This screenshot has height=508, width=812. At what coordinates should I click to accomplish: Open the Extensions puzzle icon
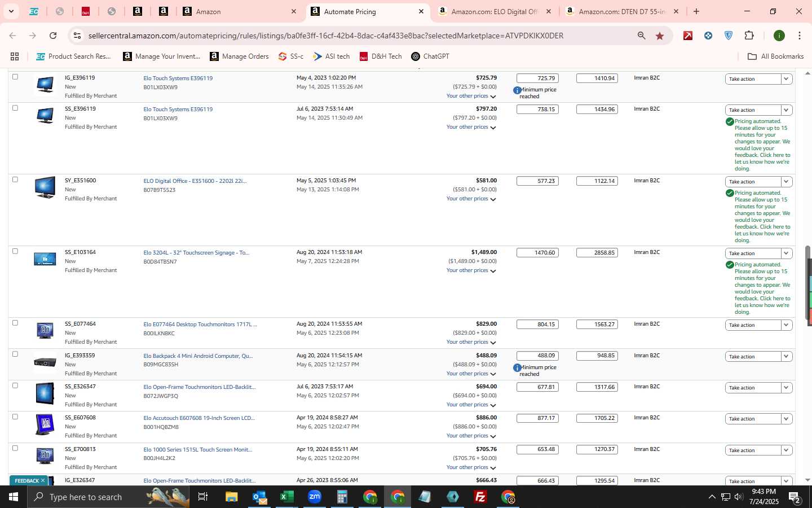(749, 36)
